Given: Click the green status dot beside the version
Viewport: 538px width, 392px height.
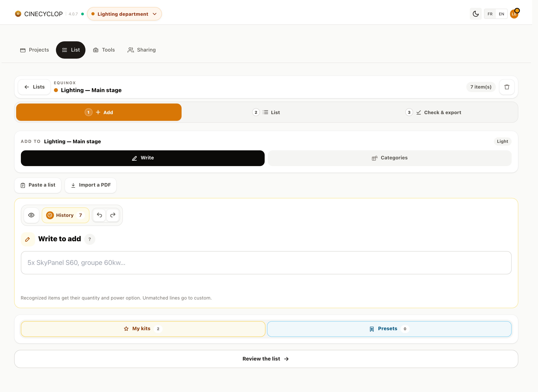Looking at the screenshot, I should click(82, 14).
